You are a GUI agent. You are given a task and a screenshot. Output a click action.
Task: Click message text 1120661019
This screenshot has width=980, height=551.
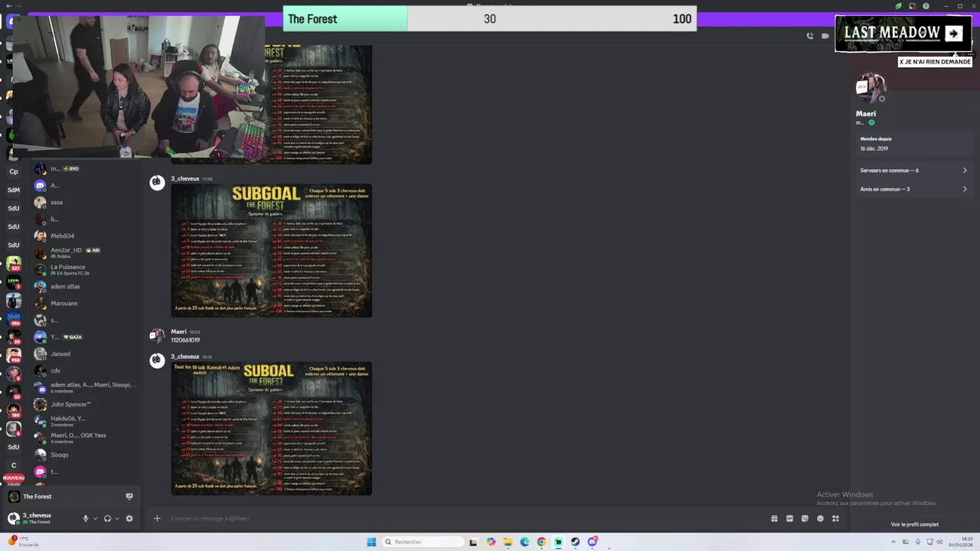tap(185, 340)
